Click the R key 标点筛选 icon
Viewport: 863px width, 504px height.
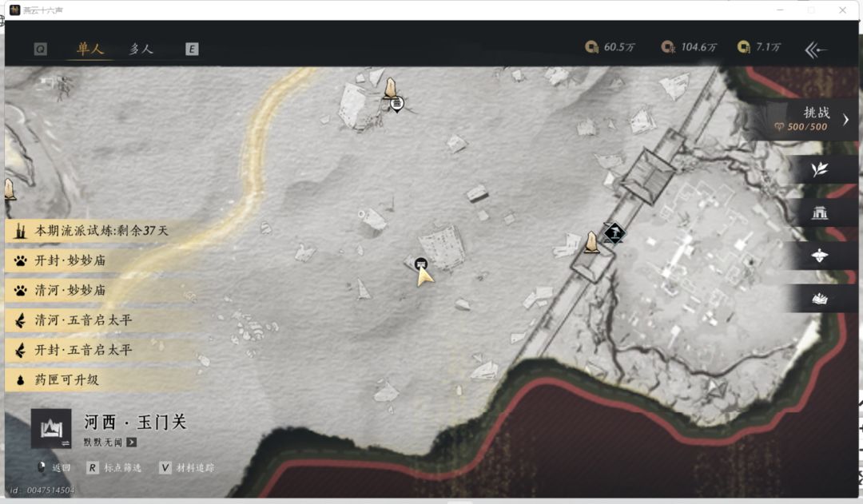pyautogui.click(x=92, y=468)
